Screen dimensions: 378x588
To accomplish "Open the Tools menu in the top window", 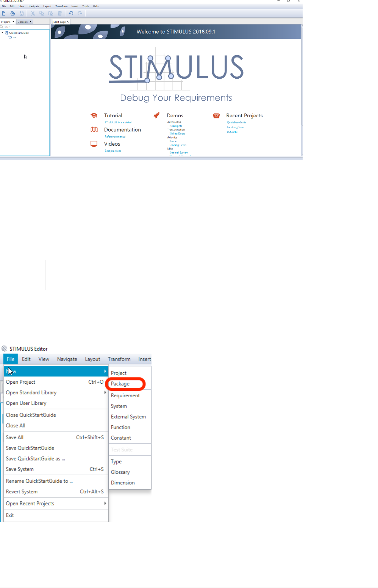I will [x=86, y=6].
